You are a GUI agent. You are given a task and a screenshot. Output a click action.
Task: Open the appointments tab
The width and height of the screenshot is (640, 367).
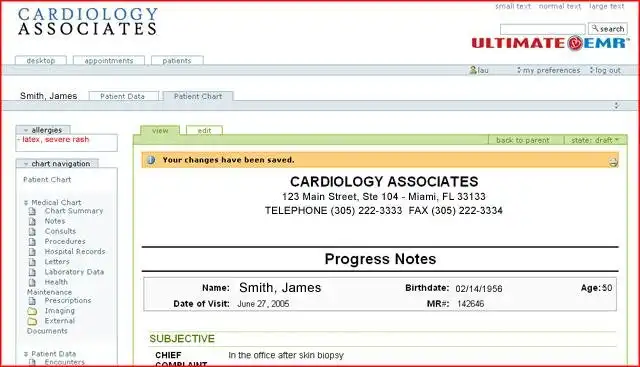pyautogui.click(x=109, y=60)
